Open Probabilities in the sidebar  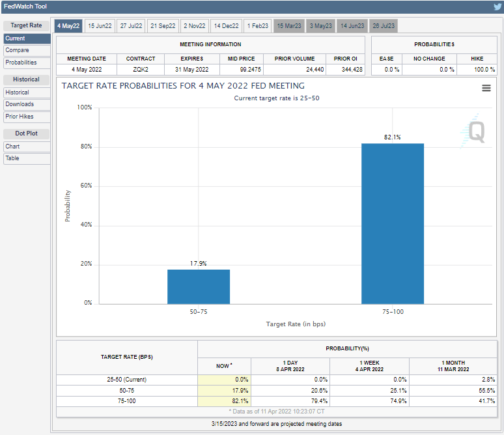coord(26,63)
